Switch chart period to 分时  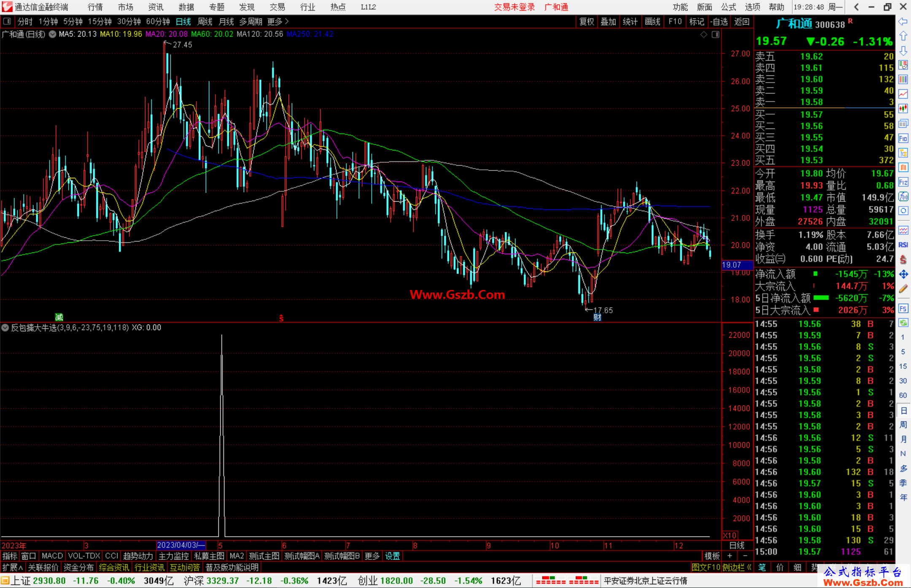pyautogui.click(x=25, y=21)
